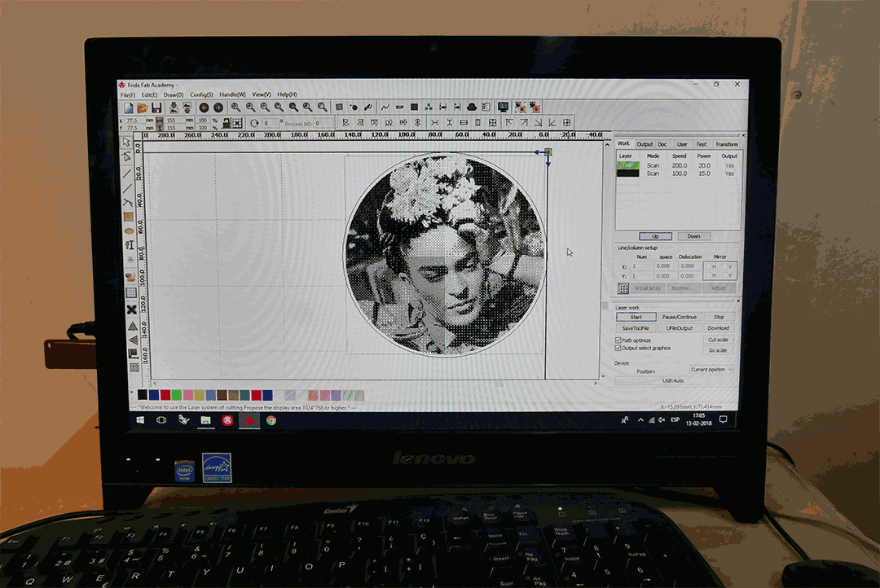Open Chrome from the taskbar
Viewport: 880px width, 588px height.
click(x=271, y=420)
